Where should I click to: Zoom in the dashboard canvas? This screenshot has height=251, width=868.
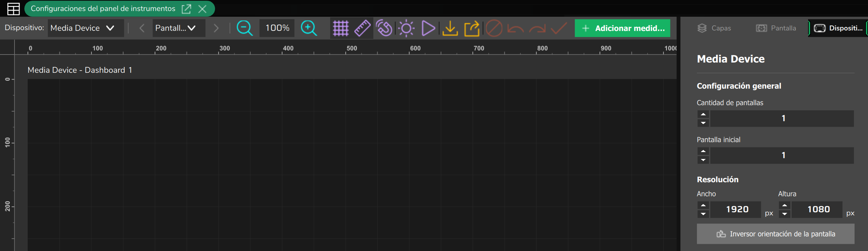click(x=309, y=28)
